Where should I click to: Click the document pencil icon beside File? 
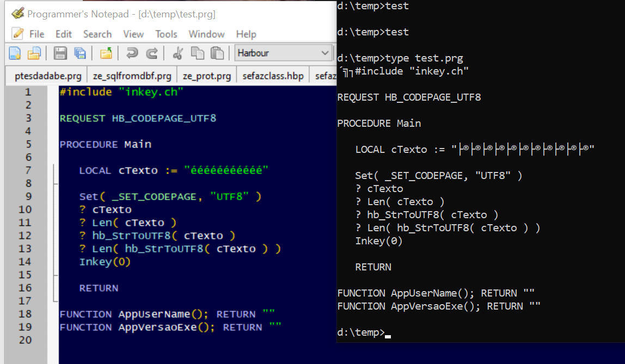point(17,33)
